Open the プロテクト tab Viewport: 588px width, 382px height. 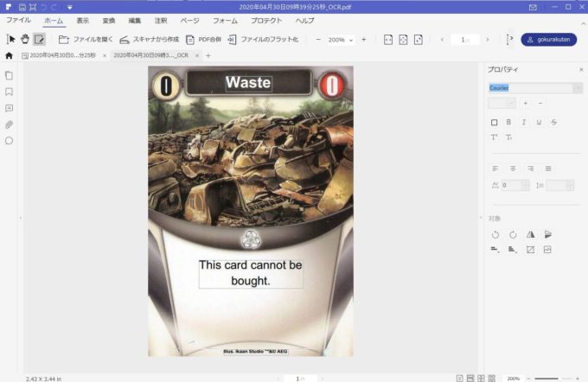coord(266,21)
